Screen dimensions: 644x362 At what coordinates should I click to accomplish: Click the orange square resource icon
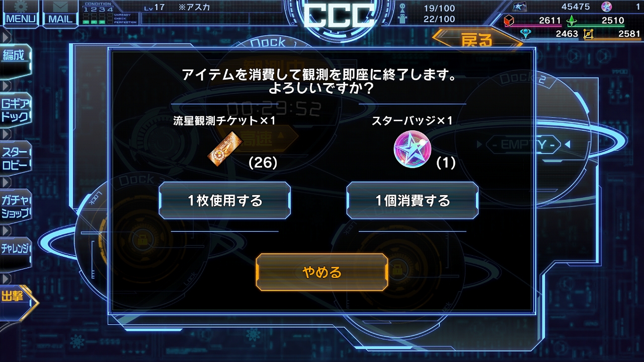pyautogui.click(x=588, y=34)
